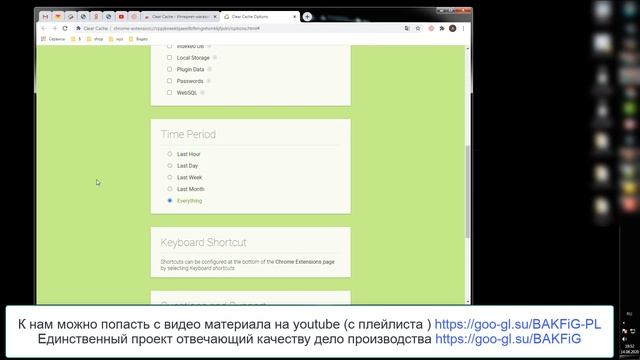This screenshot has height=360, width=640.
Task: Click the page vertical scrollbar thumb
Action: point(467,191)
